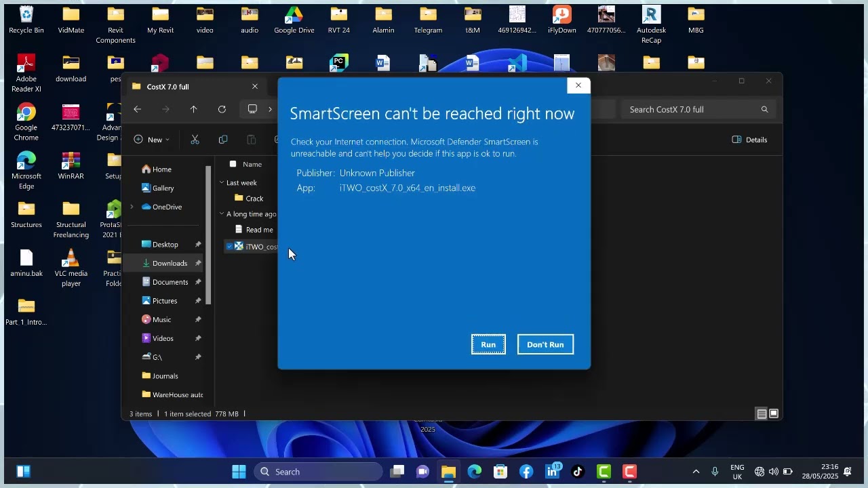The width and height of the screenshot is (868, 488).
Task: Select the Read me file
Action: tap(254, 230)
